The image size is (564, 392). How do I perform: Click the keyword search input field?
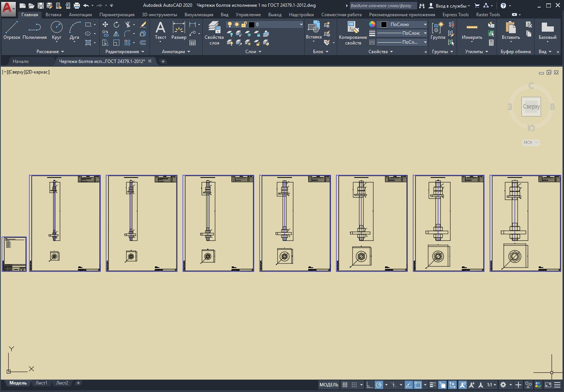click(382, 6)
